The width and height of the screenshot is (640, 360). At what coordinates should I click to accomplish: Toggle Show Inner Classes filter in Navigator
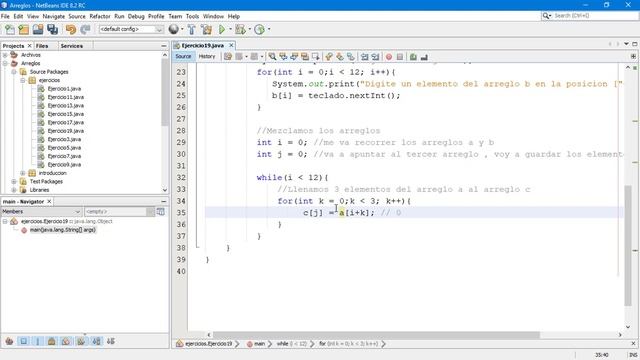click(66, 341)
